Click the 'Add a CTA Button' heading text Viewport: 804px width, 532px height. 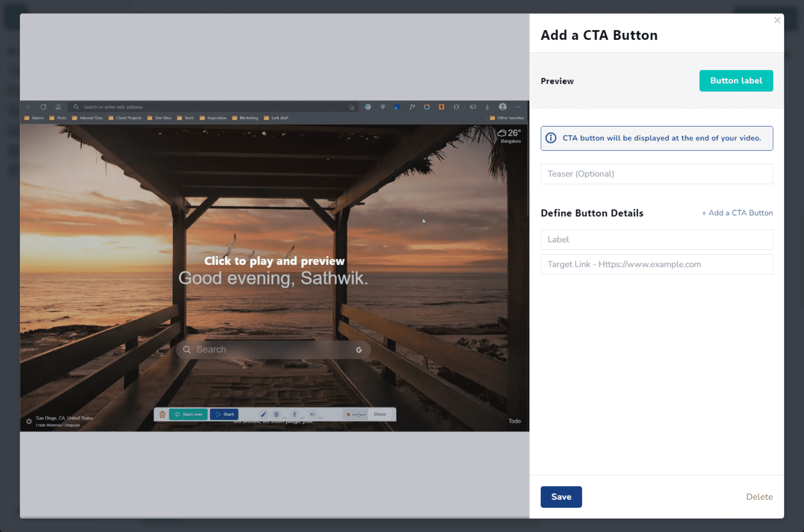tap(599, 35)
